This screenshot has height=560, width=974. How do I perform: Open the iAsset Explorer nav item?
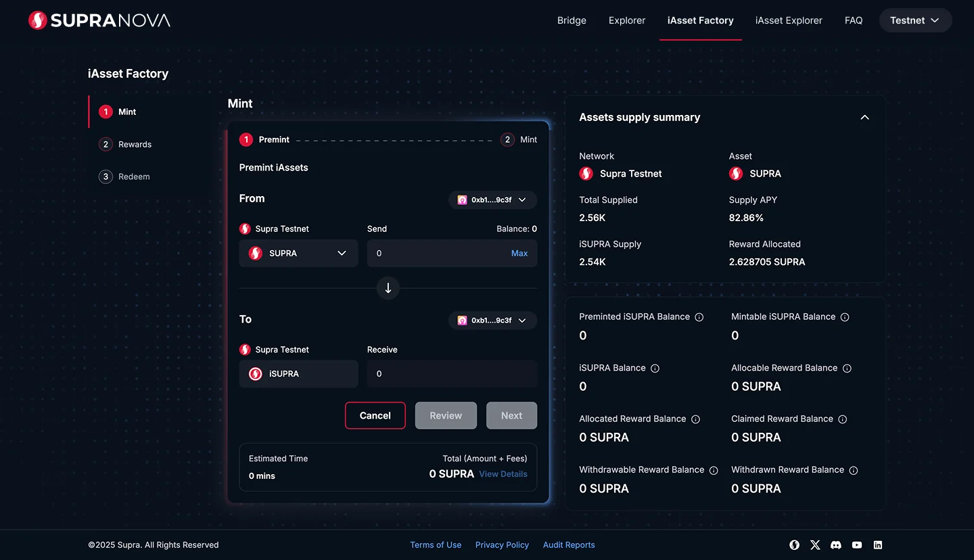tap(789, 20)
